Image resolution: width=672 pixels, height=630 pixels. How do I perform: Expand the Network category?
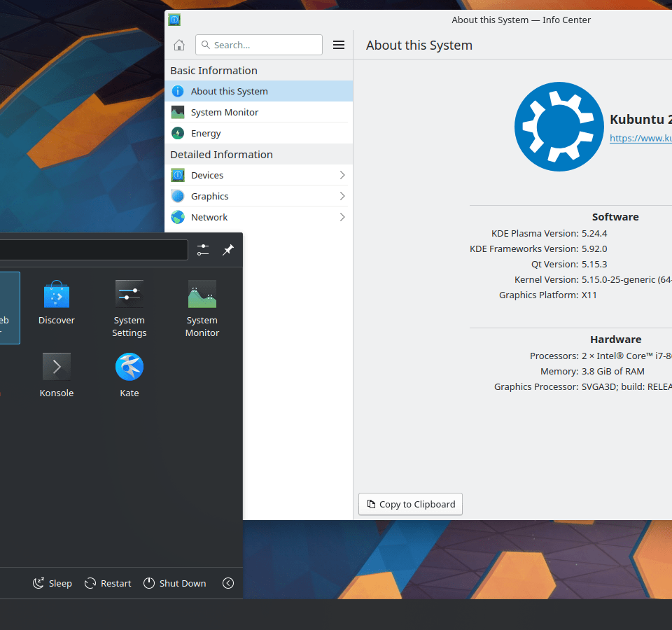click(x=259, y=217)
